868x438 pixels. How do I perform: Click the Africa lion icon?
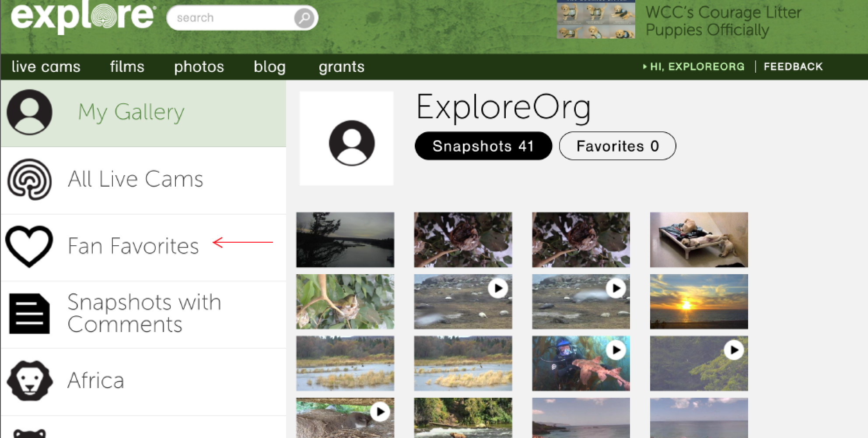(x=29, y=380)
